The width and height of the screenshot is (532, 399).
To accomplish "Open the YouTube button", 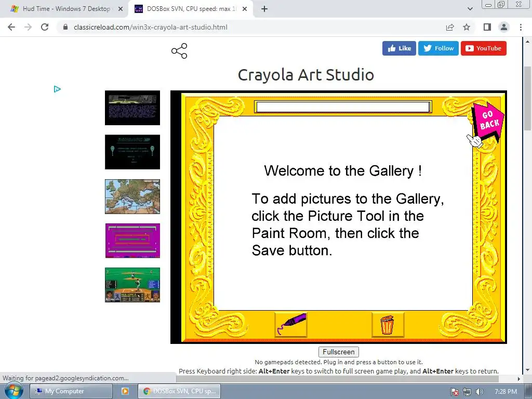I will [484, 48].
